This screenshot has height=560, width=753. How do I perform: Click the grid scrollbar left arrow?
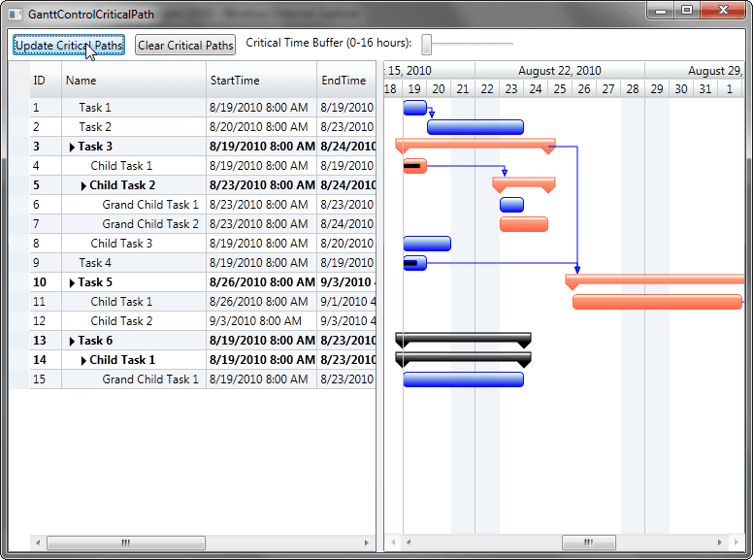(38, 543)
